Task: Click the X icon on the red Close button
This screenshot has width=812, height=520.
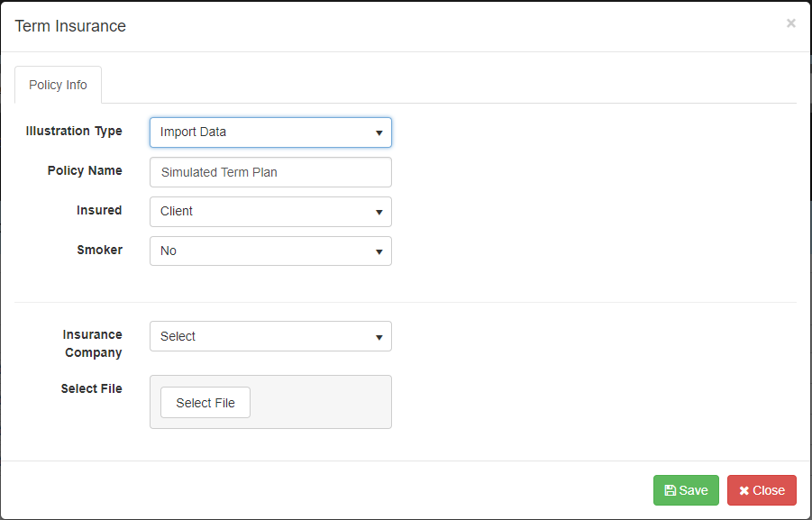Action: [x=744, y=490]
